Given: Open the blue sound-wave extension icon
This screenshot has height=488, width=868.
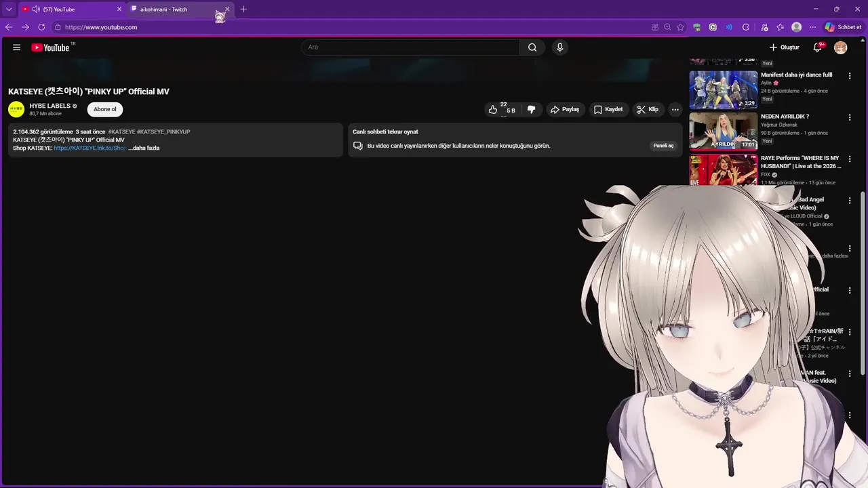Looking at the screenshot, I should click(729, 27).
